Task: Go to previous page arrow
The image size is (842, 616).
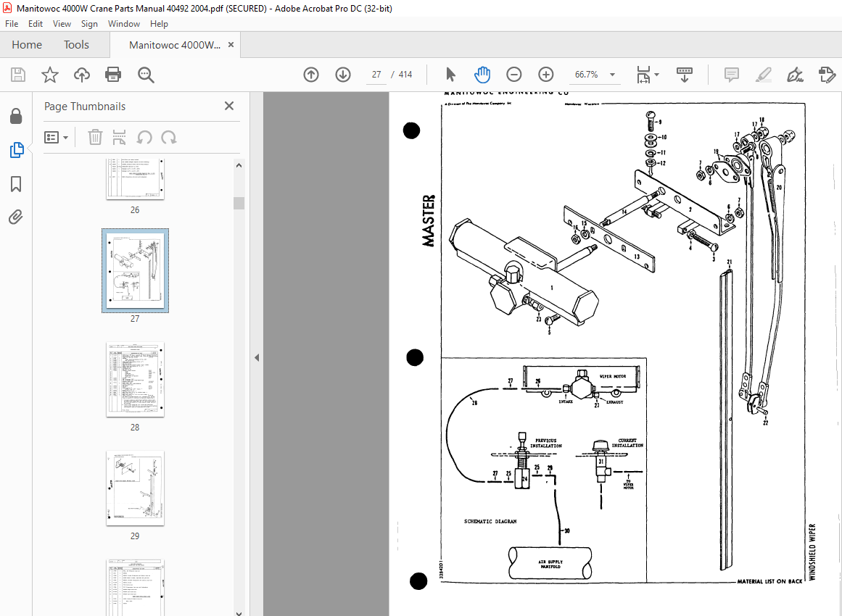Action: coord(311,75)
